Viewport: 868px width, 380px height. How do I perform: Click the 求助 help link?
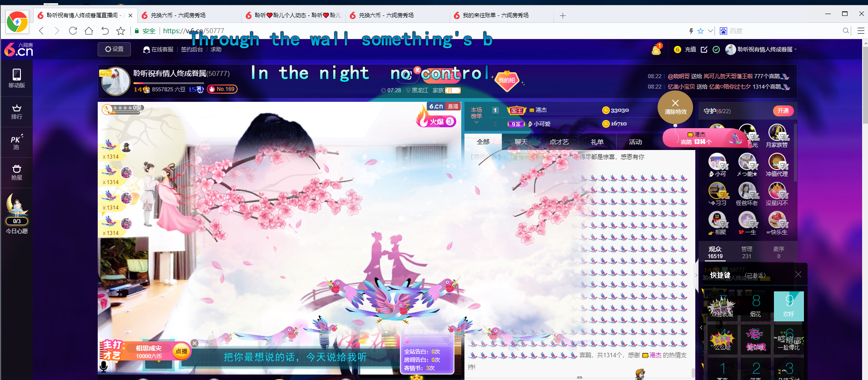[216, 50]
